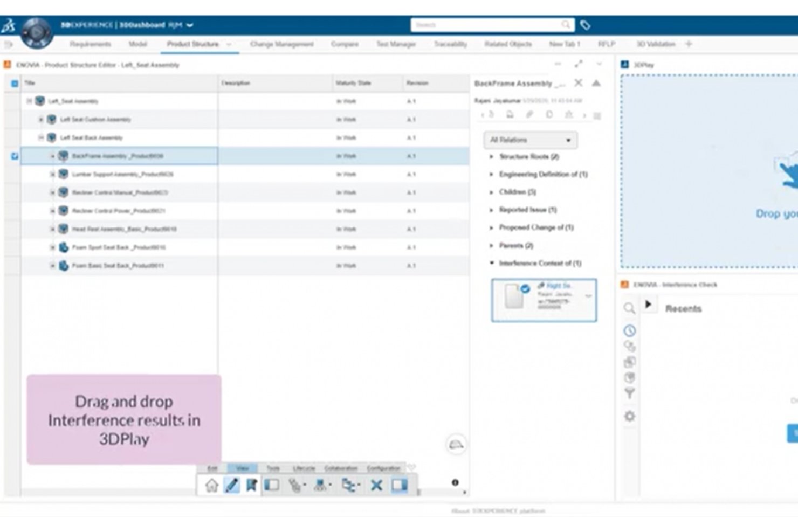Select the Collaboration toolbar tab
The height and width of the screenshot is (532, 798).
(x=341, y=468)
